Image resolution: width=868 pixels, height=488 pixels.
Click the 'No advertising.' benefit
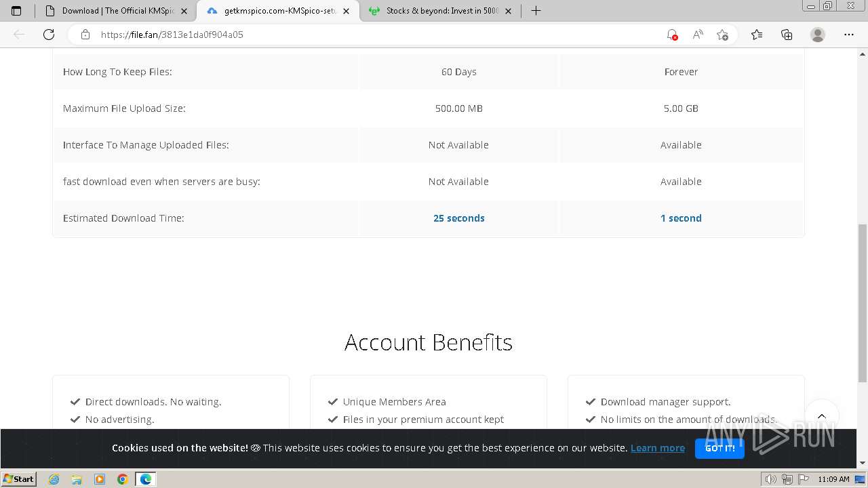click(119, 420)
